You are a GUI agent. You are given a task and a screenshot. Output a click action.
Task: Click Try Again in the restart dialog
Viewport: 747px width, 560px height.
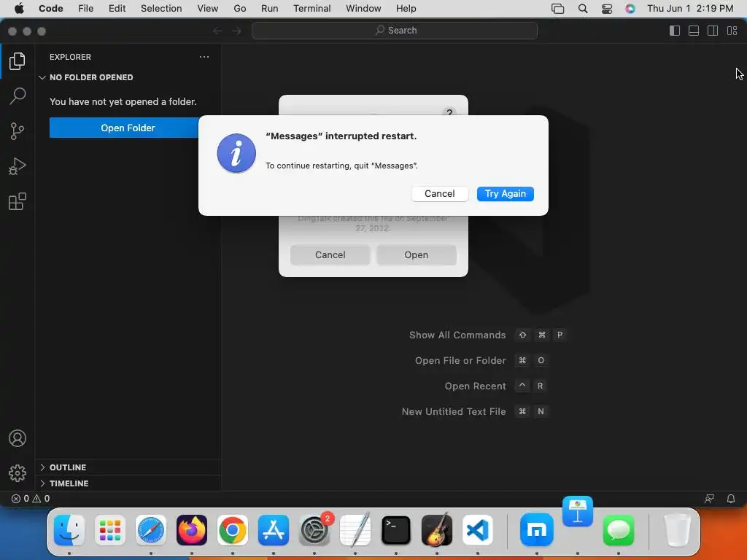click(505, 194)
